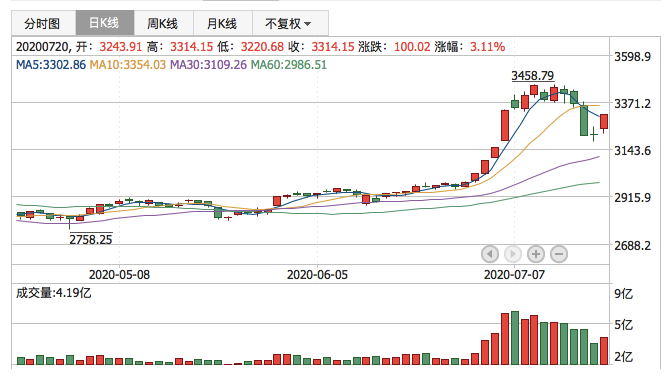Click the 2020-05-08 date axis marker
Screen dimensions: 670x378
119,274
